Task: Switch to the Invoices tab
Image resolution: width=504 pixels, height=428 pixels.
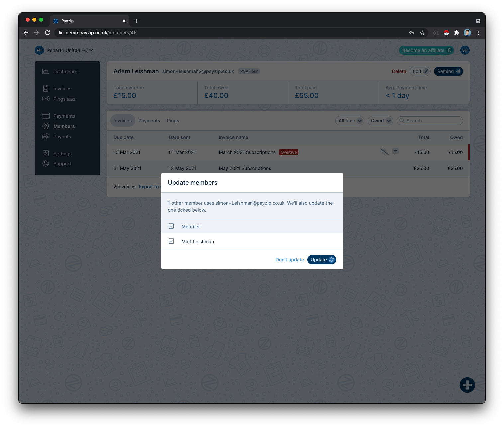Action: [122, 121]
